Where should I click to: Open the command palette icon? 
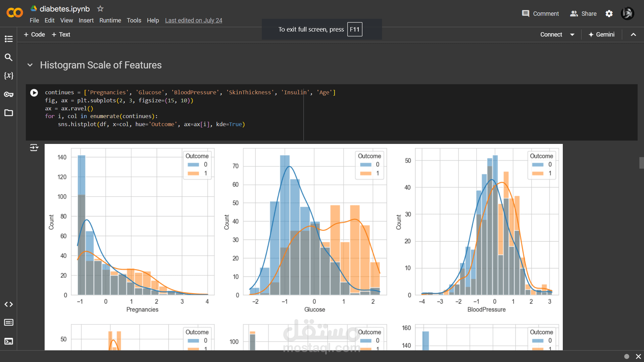9,322
